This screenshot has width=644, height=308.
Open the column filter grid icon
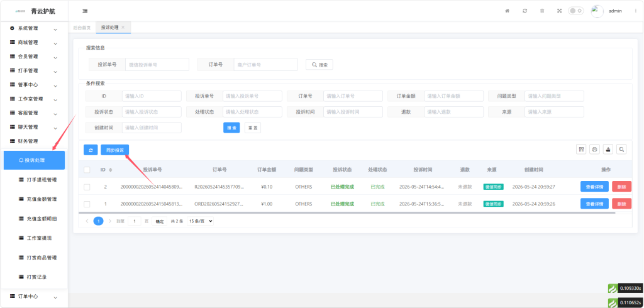pyautogui.click(x=581, y=150)
